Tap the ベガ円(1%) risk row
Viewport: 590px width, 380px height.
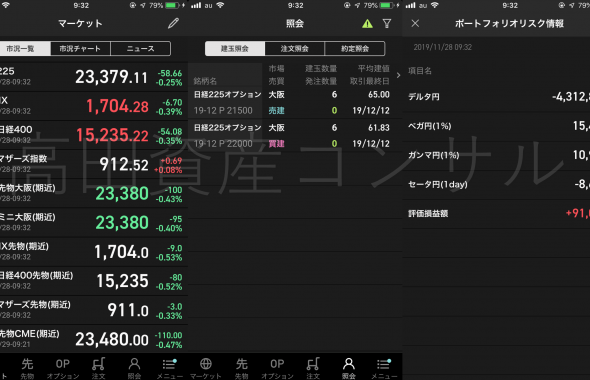coord(496,126)
